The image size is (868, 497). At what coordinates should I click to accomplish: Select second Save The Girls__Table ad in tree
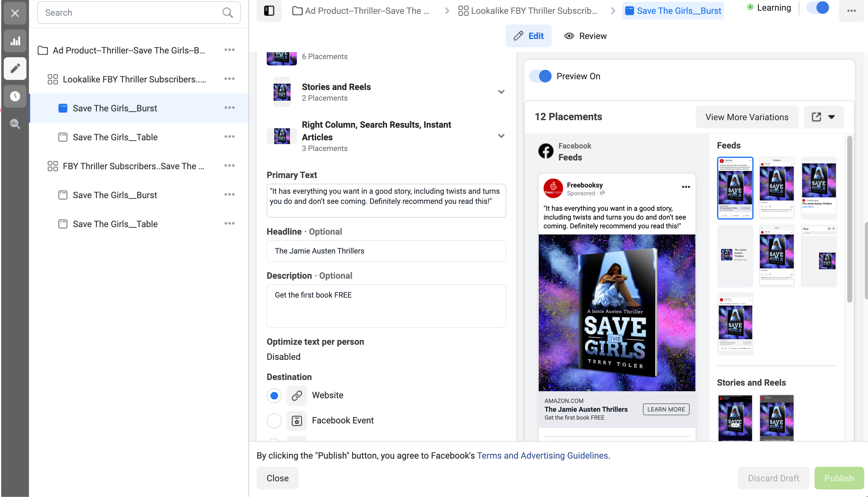[115, 224]
